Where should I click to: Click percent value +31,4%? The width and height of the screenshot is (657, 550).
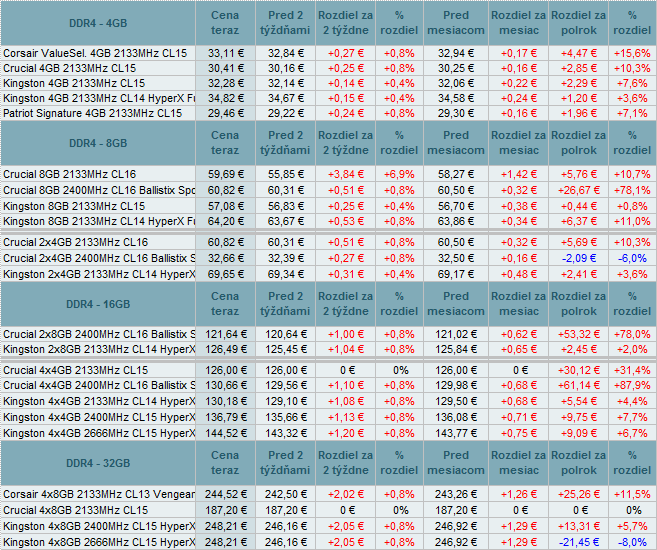click(x=632, y=370)
